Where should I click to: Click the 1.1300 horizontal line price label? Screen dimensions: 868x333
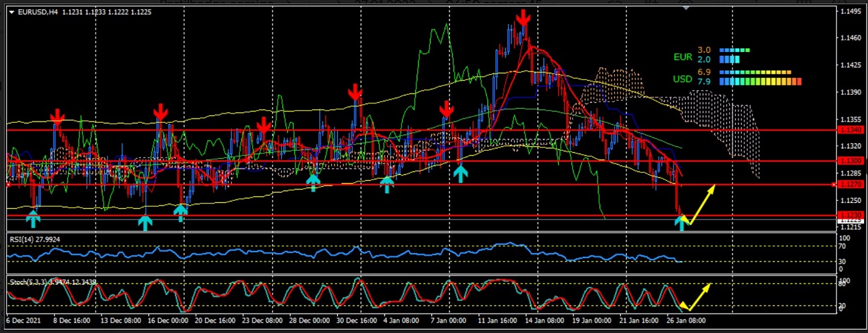pos(852,161)
